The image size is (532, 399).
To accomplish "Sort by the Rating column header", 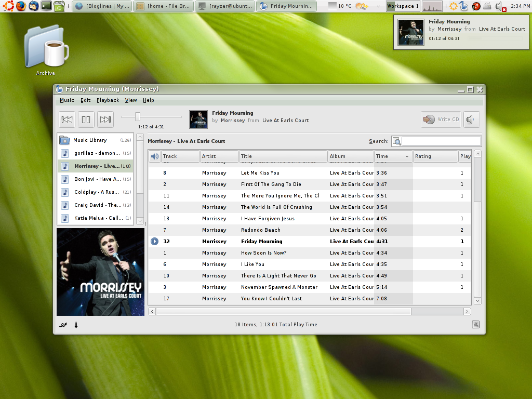I will tap(435, 156).
